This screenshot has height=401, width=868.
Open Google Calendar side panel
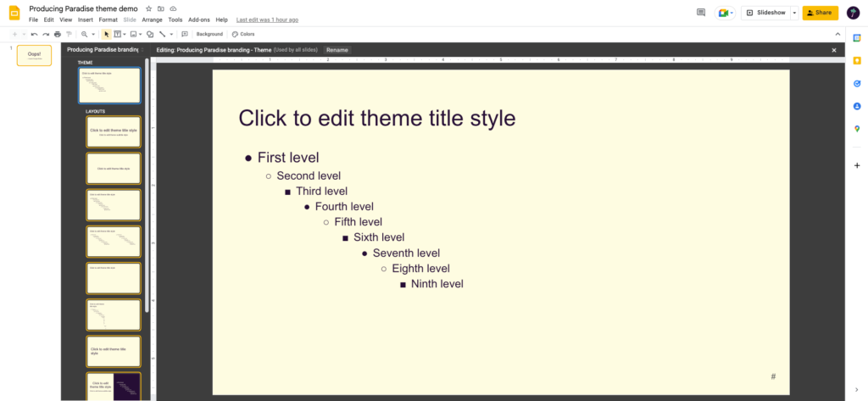click(x=857, y=37)
